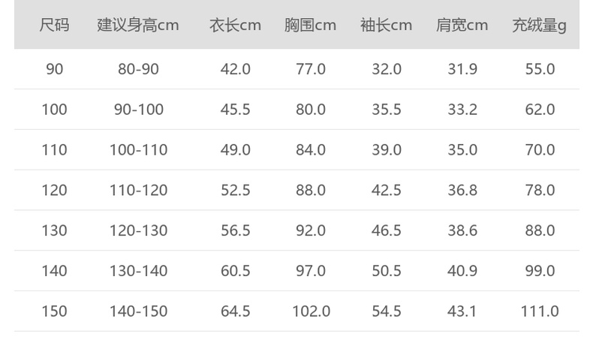Image resolution: width=593 pixels, height=364 pixels.
Task: Click the 90-100 suggested height cell
Action: (138, 110)
